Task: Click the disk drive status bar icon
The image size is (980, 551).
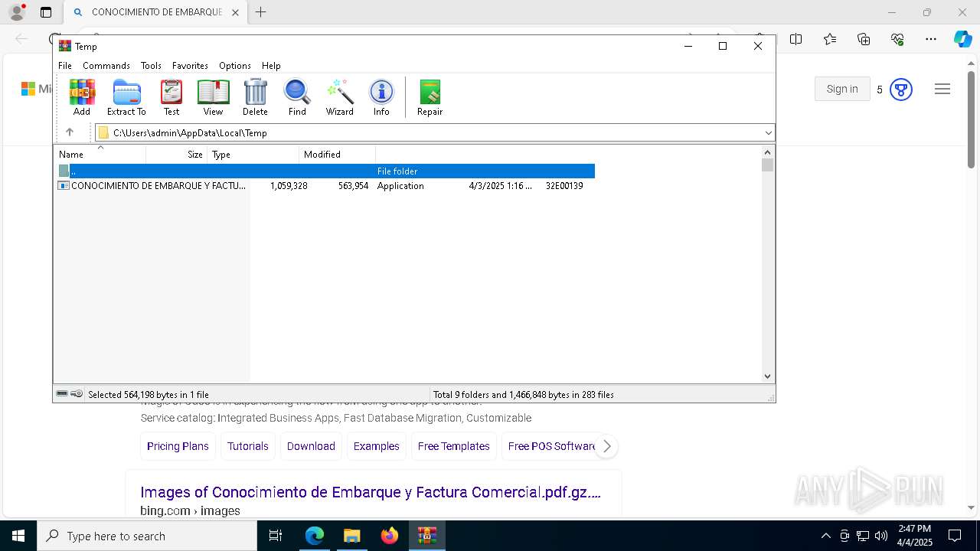Action: (62, 394)
